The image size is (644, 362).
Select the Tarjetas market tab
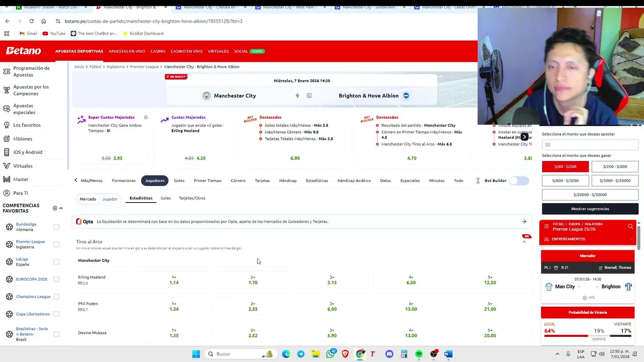[x=262, y=180]
